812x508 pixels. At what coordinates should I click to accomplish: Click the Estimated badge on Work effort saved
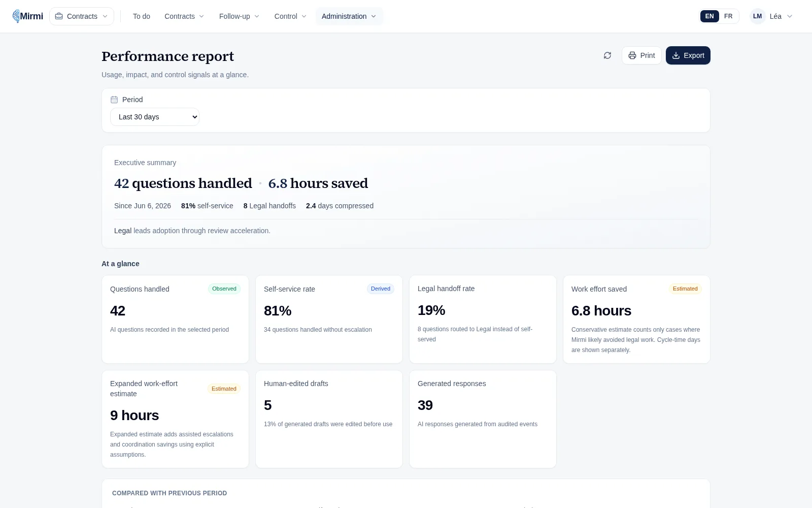(x=685, y=289)
